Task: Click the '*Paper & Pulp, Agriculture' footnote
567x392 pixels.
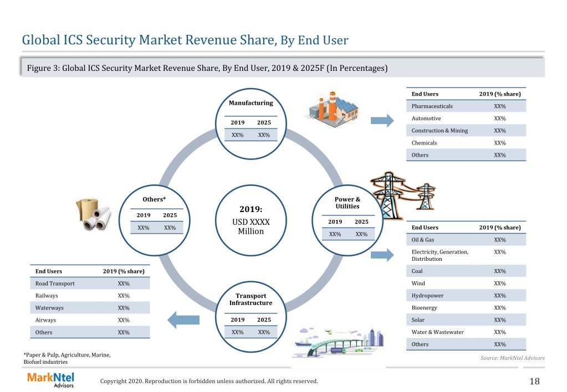Action: click(x=67, y=358)
